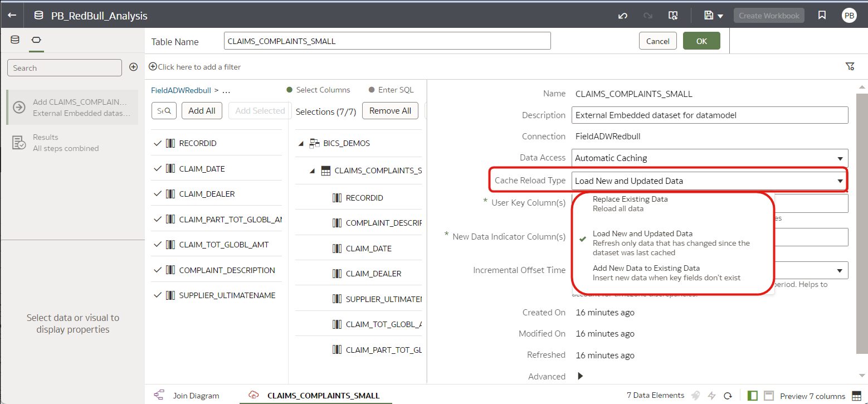Select CLAIM_DEALER in the Selections tree

click(x=373, y=274)
